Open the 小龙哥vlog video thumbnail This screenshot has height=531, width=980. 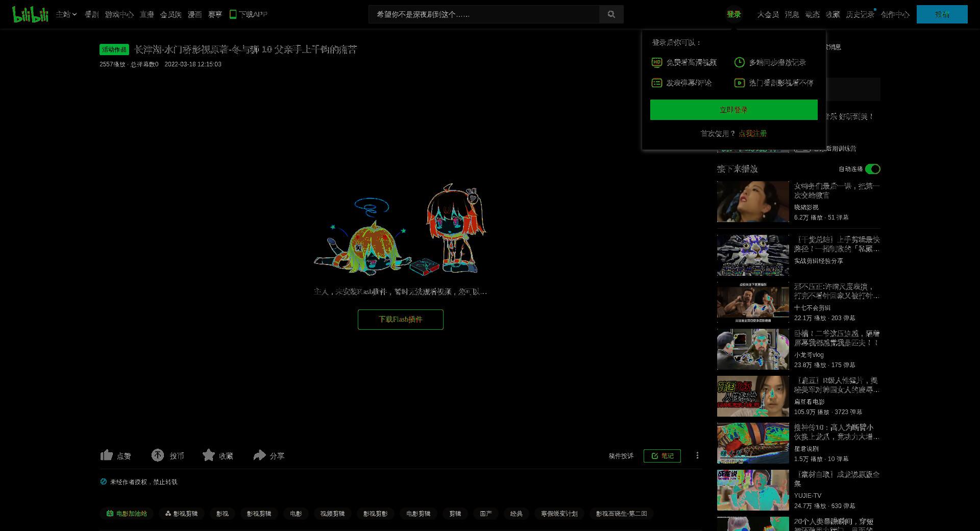(753, 349)
